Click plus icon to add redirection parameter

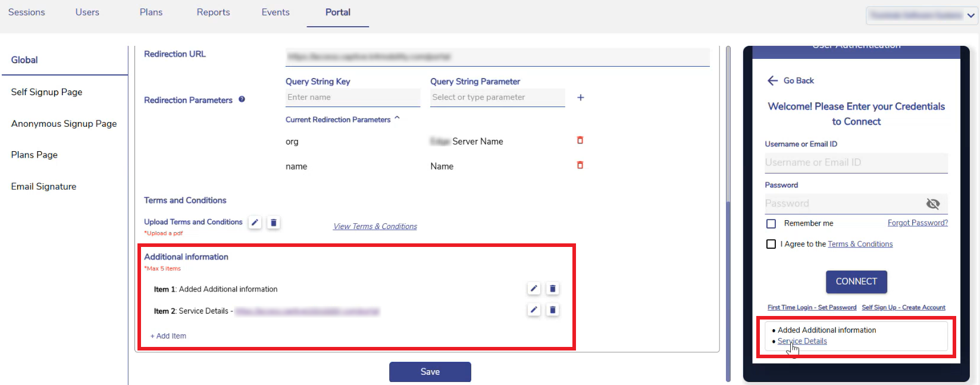click(581, 98)
